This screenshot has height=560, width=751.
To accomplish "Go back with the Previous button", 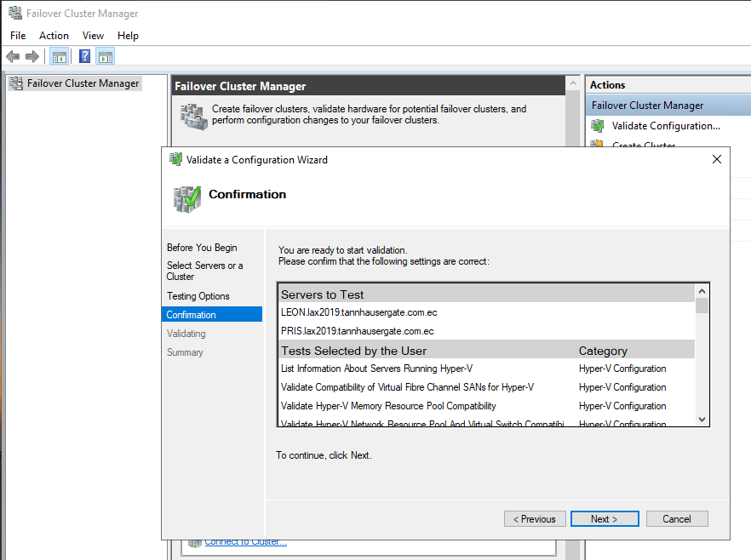I will point(535,519).
